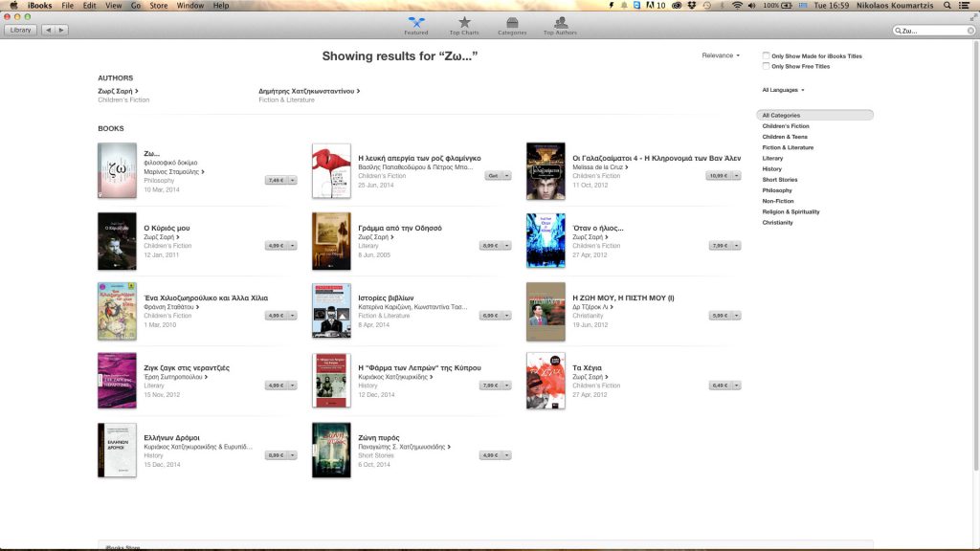Open the File menu
This screenshot has height=551, width=980.
[68, 5]
